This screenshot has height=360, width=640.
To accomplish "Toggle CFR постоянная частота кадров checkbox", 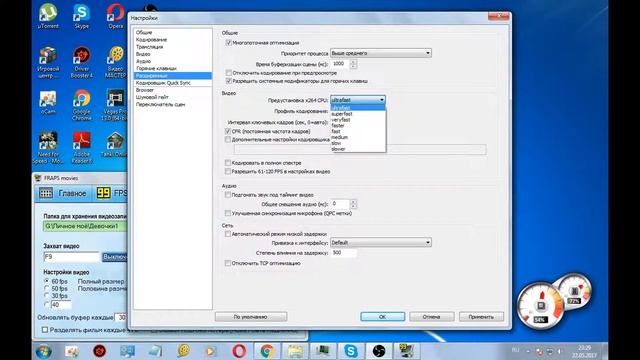I will coord(228,131).
